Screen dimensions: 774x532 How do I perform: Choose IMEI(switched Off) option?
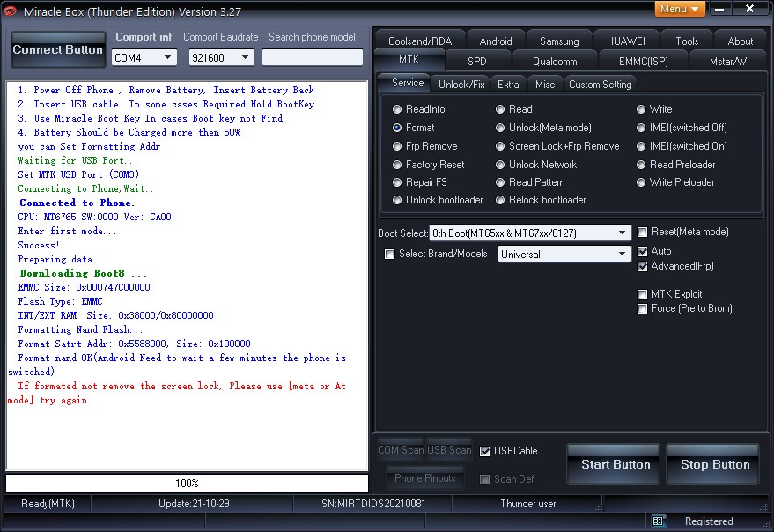[682, 128]
